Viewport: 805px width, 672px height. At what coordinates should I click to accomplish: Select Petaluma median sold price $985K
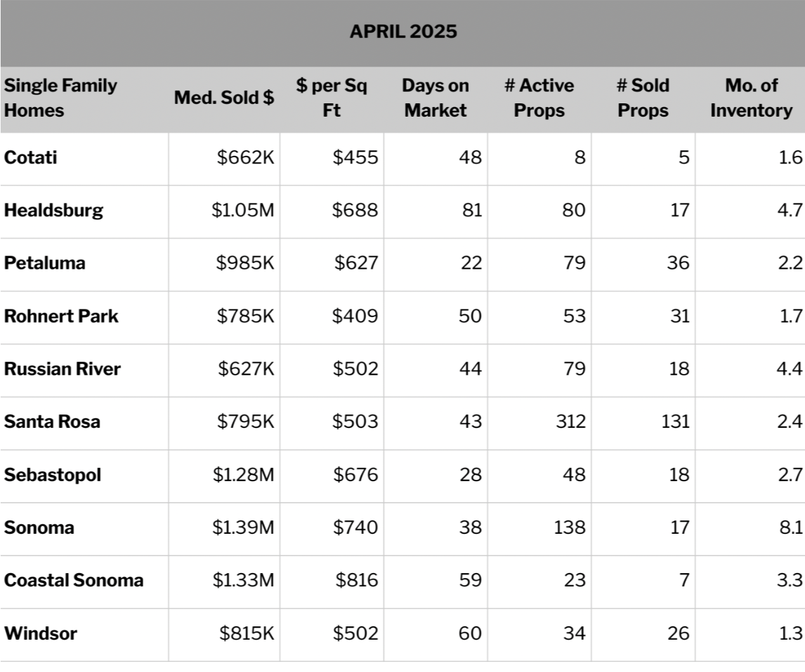click(x=245, y=263)
